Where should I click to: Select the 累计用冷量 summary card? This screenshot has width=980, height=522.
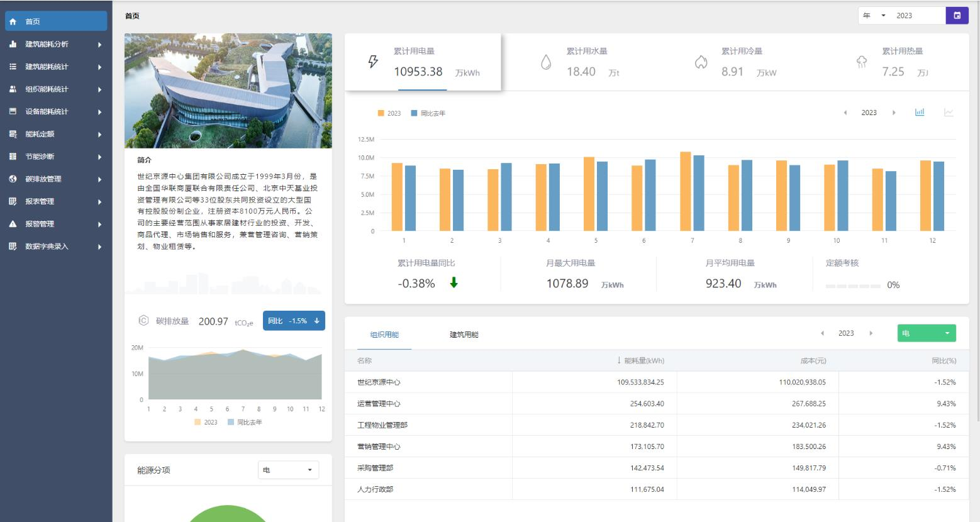pos(735,62)
